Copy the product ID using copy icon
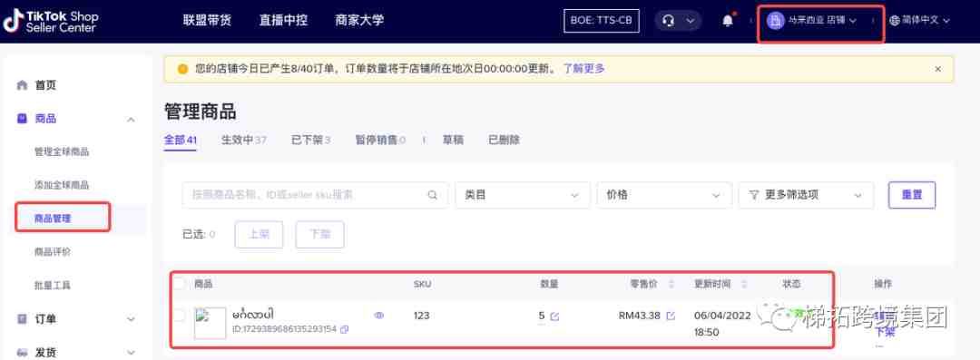 [x=345, y=329]
